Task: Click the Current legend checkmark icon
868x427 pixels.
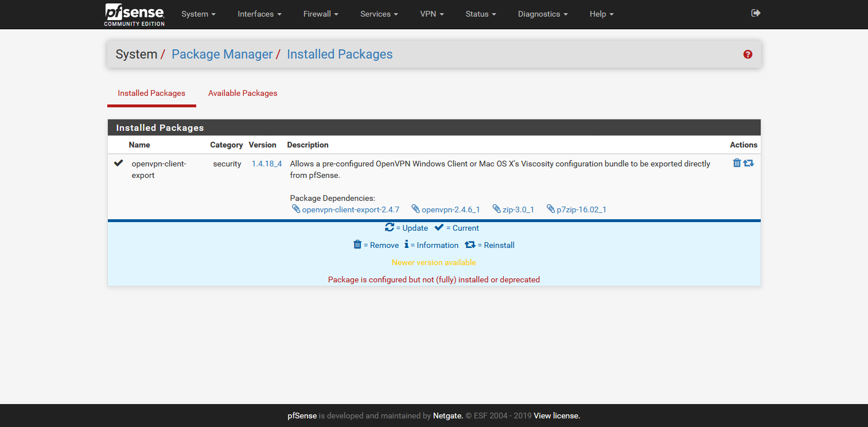Action: click(x=439, y=227)
